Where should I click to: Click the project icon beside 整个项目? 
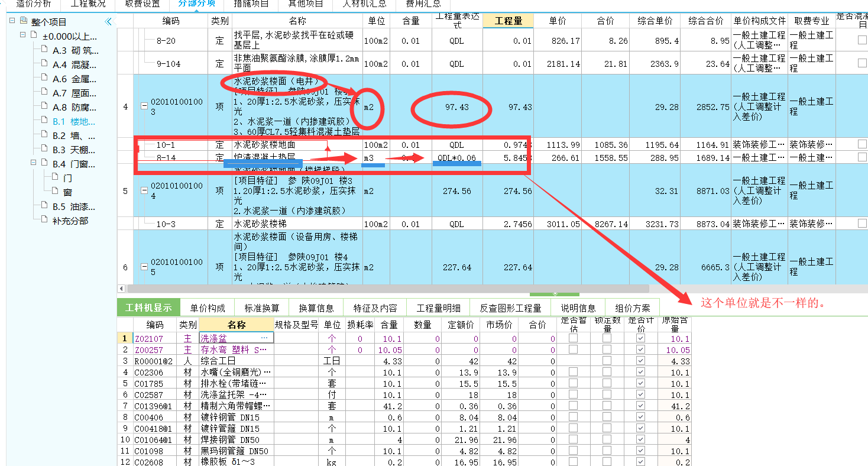pyautogui.click(x=23, y=21)
